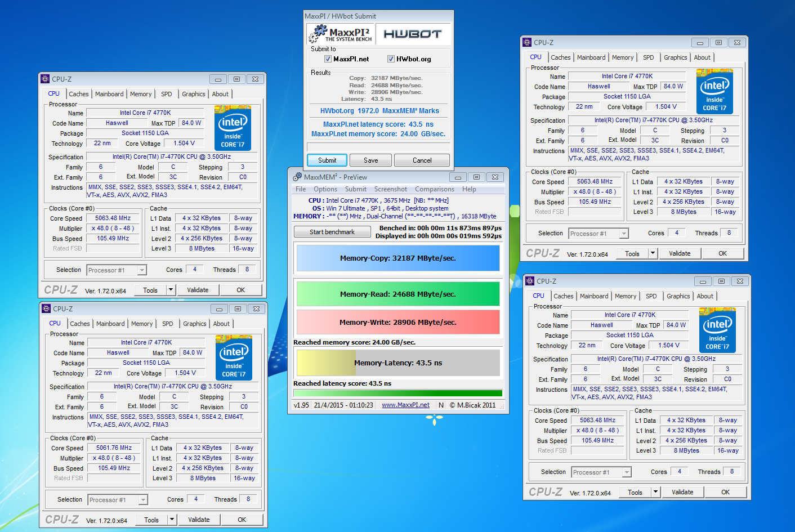Click Tools button in lower-right CPU-Z window
This screenshot has height=532, width=795.
click(635, 492)
